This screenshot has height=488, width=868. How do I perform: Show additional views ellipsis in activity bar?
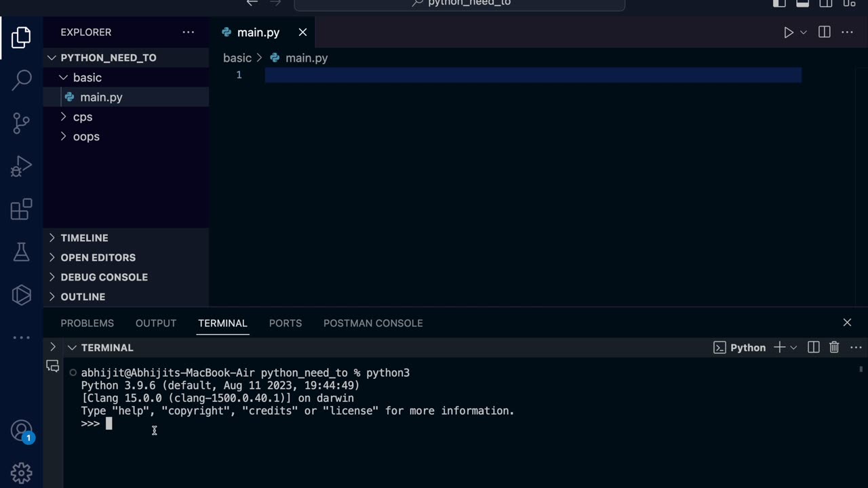(21, 338)
